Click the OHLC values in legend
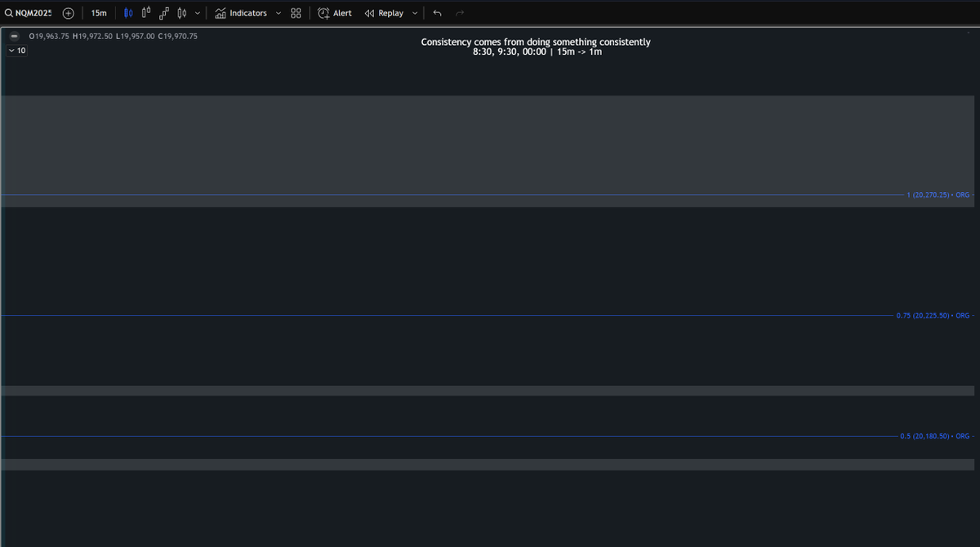This screenshot has height=547, width=980. coord(113,37)
